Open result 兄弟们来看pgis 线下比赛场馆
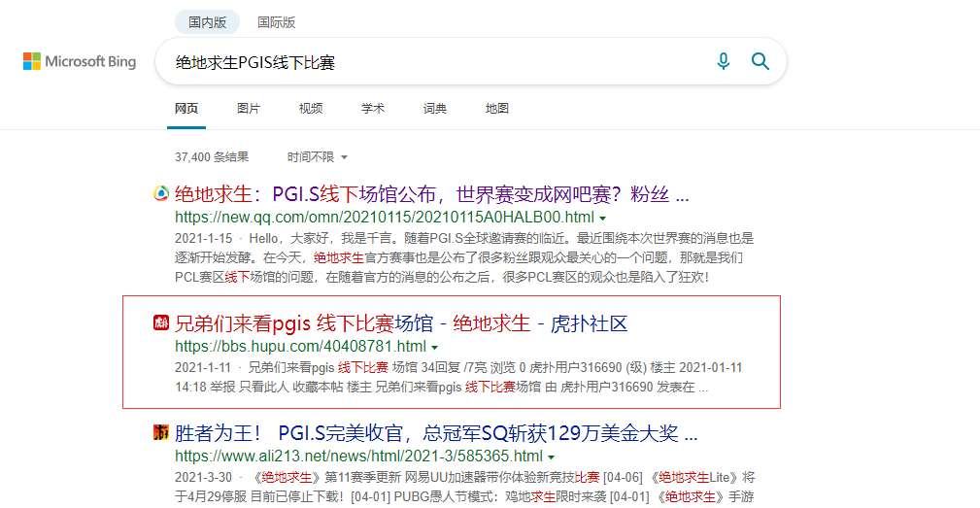Screen dimensions: 980x508 [401, 323]
